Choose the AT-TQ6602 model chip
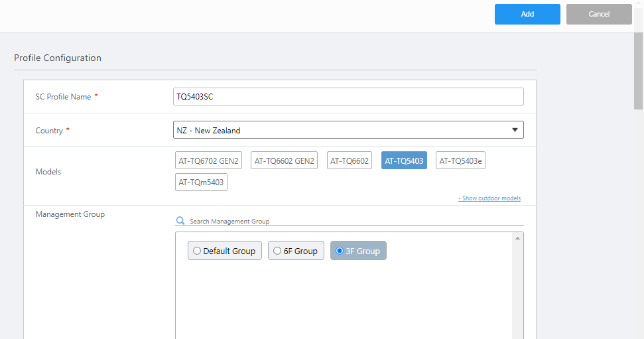Image resolution: width=644 pixels, height=339 pixels. [x=350, y=161]
